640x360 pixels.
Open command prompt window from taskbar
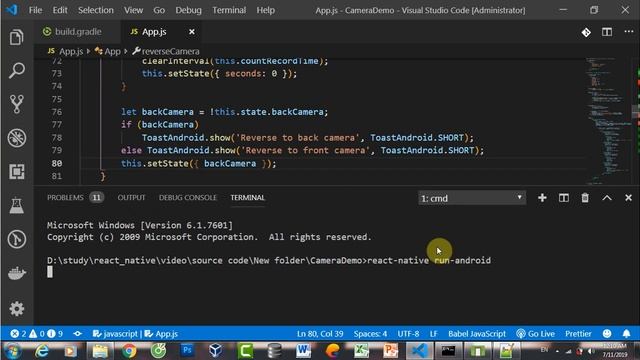point(448,351)
